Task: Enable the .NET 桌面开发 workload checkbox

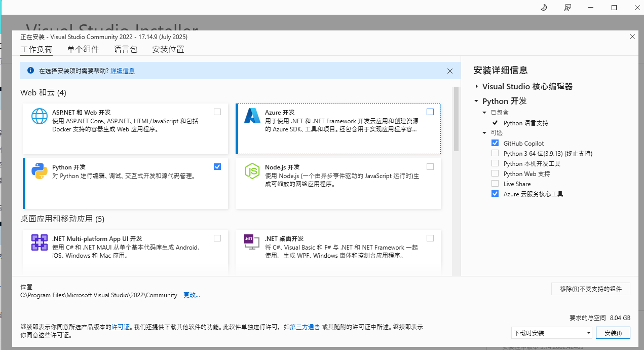Action: point(430,238)
